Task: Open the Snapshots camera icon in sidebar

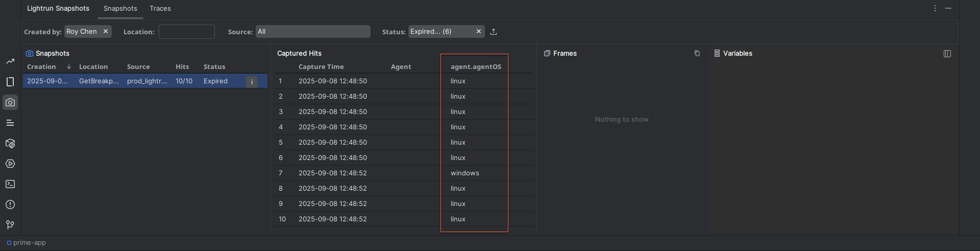Action: (10, 102)
